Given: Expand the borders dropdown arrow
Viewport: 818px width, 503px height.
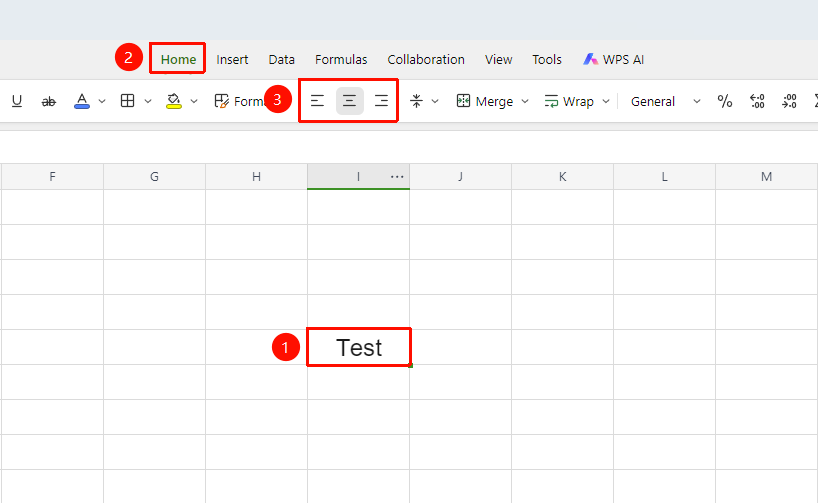Looking at the screenshot, I should [x=148, y=101].
